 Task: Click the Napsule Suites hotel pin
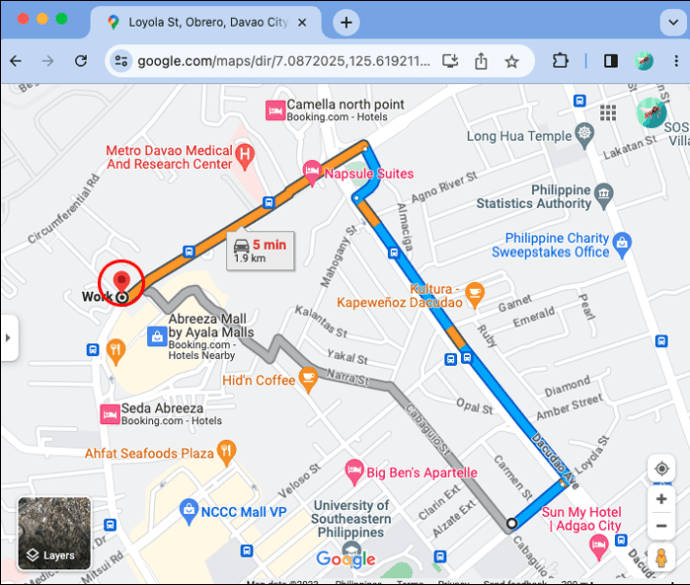(x=312, y=173)
